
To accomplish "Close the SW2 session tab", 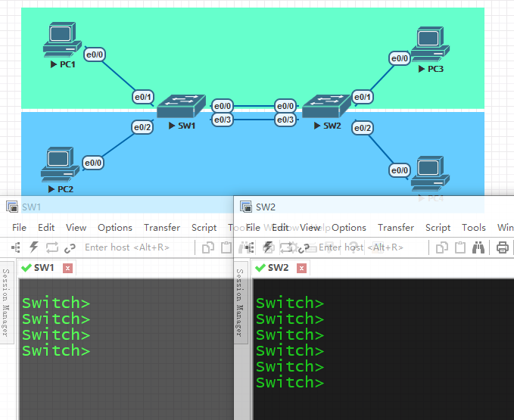I will click(x=301, y=269).
